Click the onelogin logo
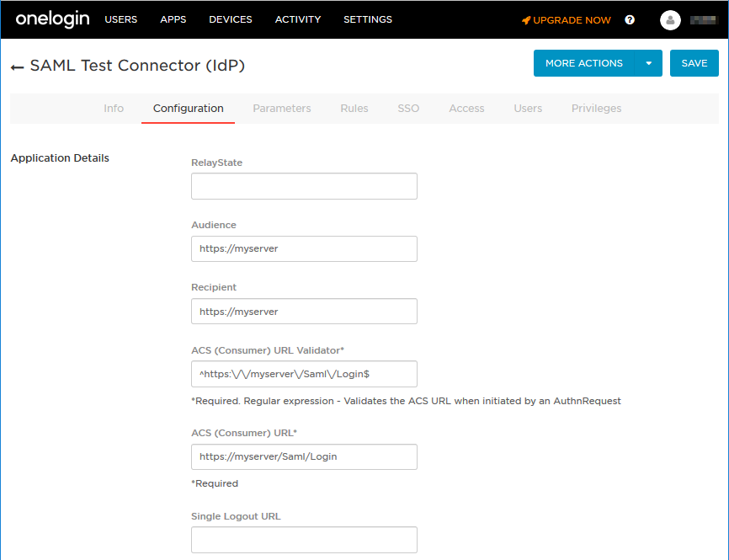 52,19
